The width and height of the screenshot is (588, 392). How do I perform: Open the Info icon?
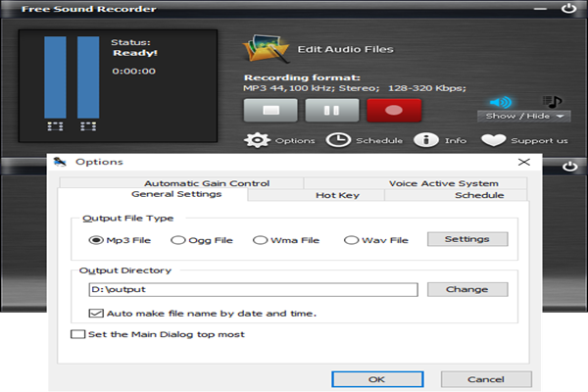coord(425,140)
